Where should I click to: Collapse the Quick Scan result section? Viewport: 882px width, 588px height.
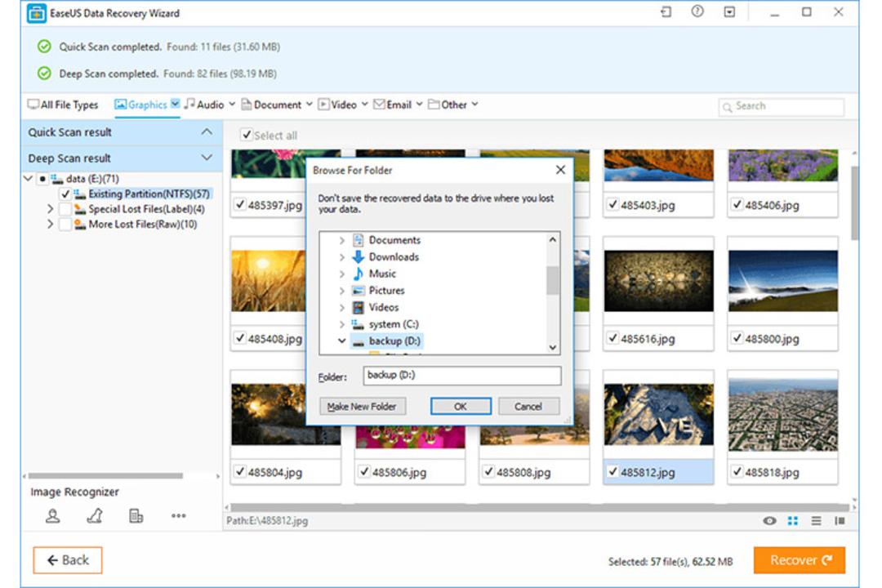pyautogui.click(x=207, y=131)
